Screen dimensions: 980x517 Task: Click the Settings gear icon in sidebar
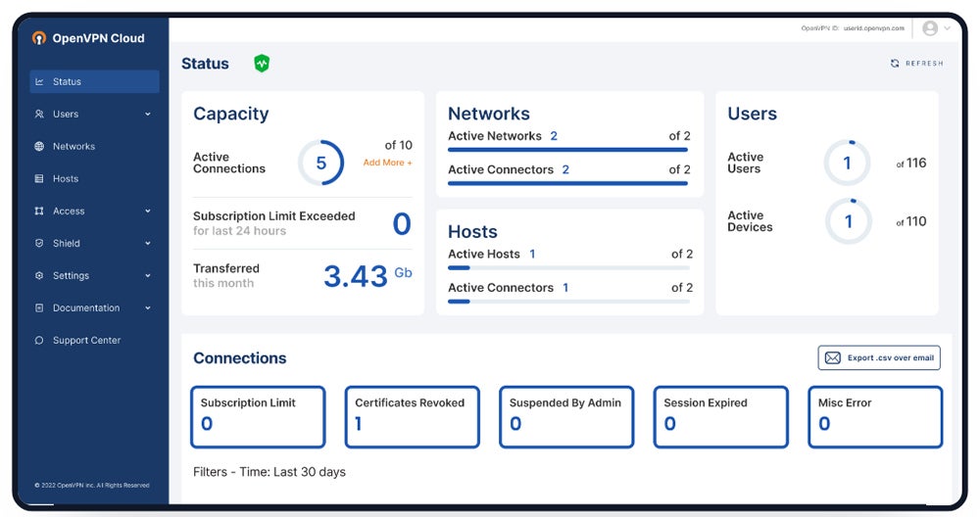coord(39,276)
